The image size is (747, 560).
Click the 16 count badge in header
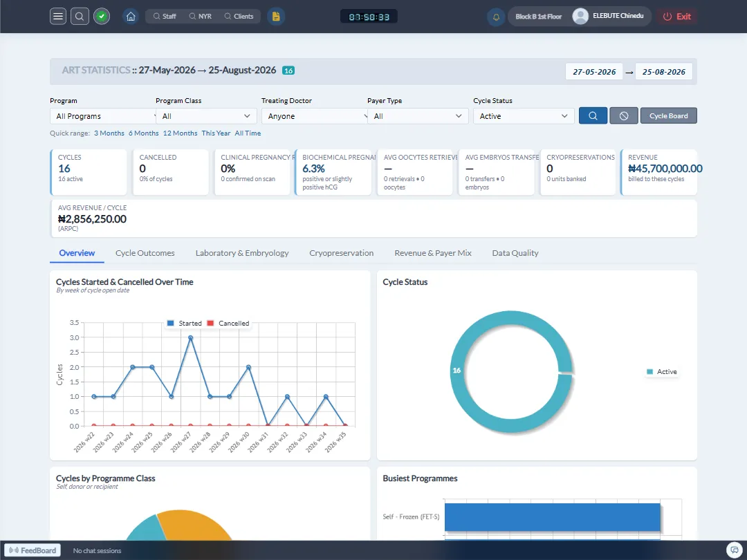[288, 71]
